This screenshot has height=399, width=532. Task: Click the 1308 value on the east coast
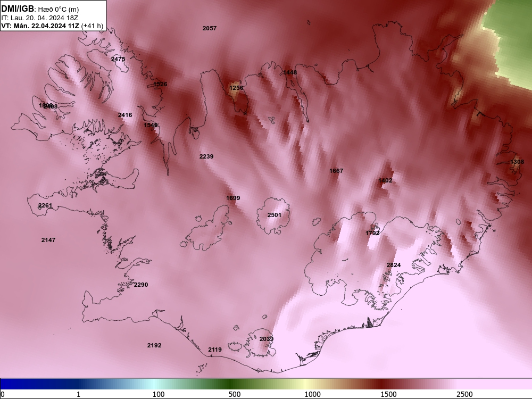tap(517, 162)
